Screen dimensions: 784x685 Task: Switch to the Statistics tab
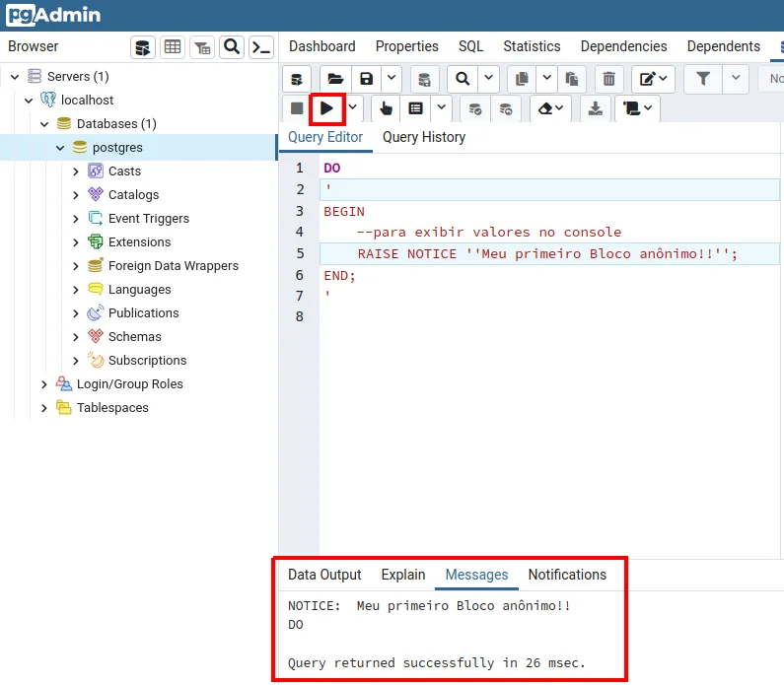(x=532, y=46)
